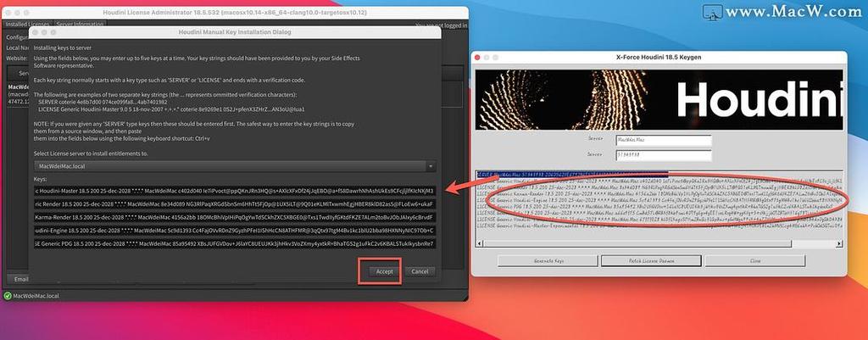Click the Patch License Daemon button
This screenshot has width=868, height=340.
tap(651, 260)
